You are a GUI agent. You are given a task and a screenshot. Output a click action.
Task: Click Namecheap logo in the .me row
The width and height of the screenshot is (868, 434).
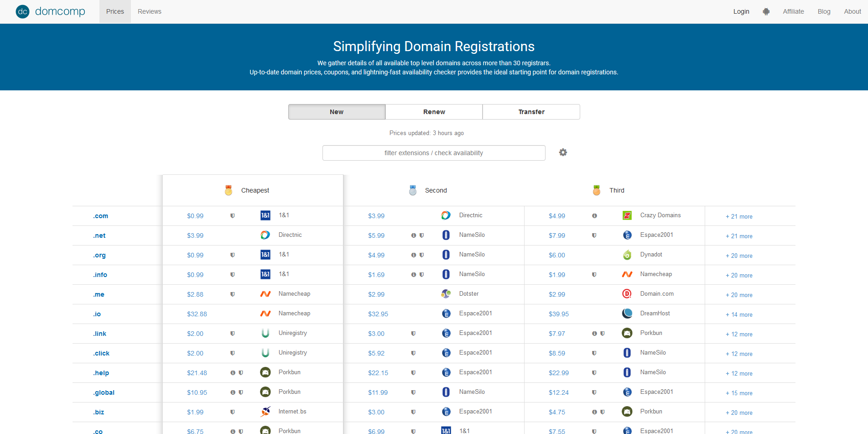(x=265, y=294)
